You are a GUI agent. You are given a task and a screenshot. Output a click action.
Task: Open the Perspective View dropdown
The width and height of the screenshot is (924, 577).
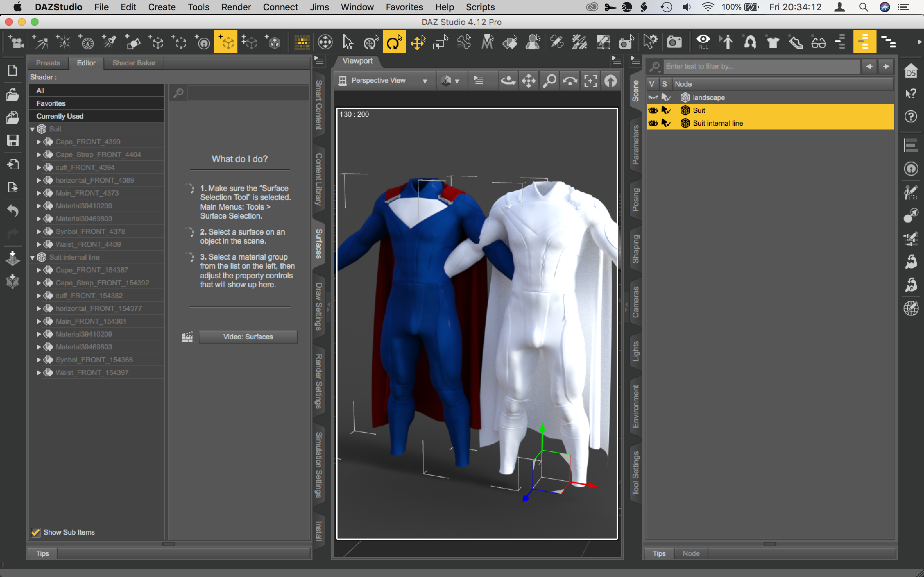pyautogui.click(x=425, y=80)
